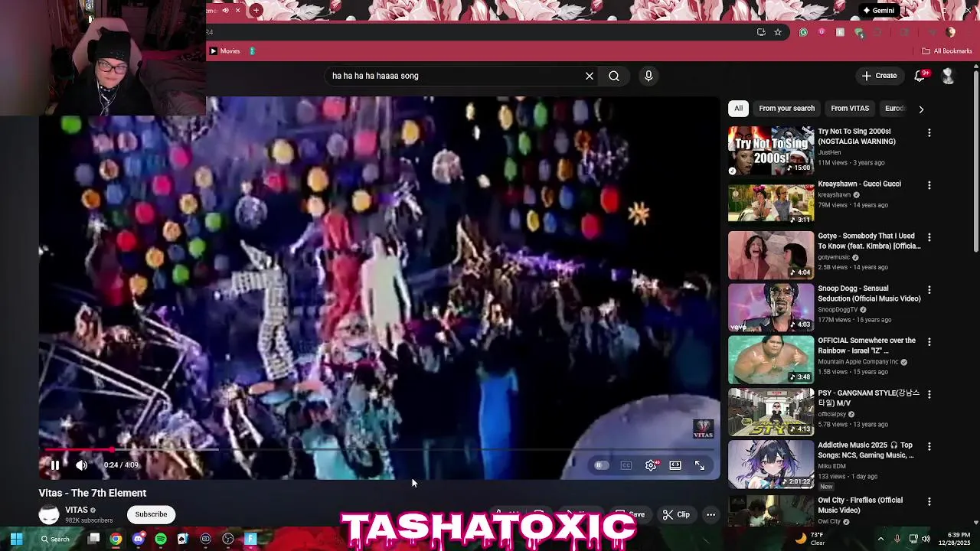Open the Movies bookmark
This screenshot has width=980, height=551.
(x=225, y=51)
